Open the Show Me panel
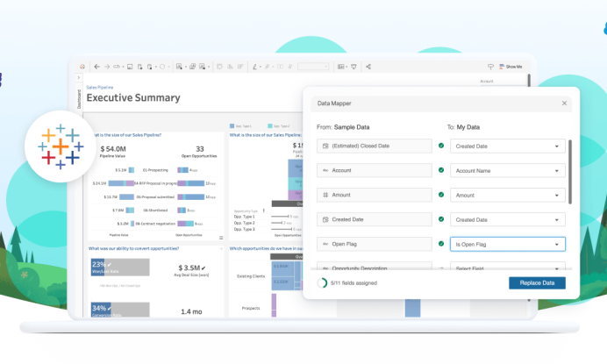Image resolution: width=607 pixels, height=364 pixels. tap(510, 67)
